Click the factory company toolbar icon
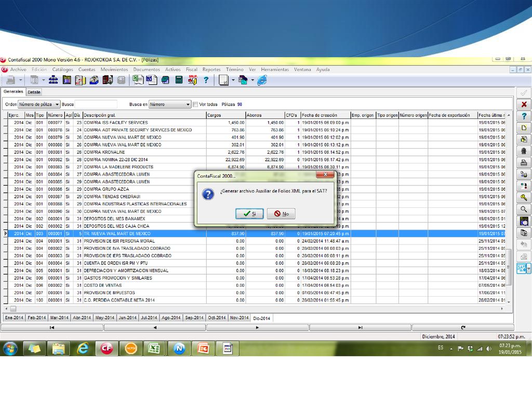Viewport: 532px width, 399px height. pyautogui.click(x=11, y=81)
